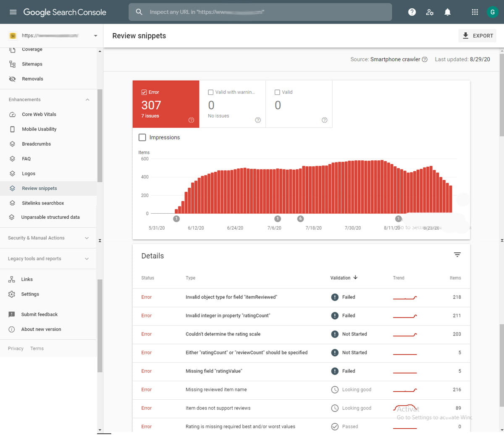Click the chart marker labeled 6
The height and width of the screenshot is (435, 504).
[300, 219]
